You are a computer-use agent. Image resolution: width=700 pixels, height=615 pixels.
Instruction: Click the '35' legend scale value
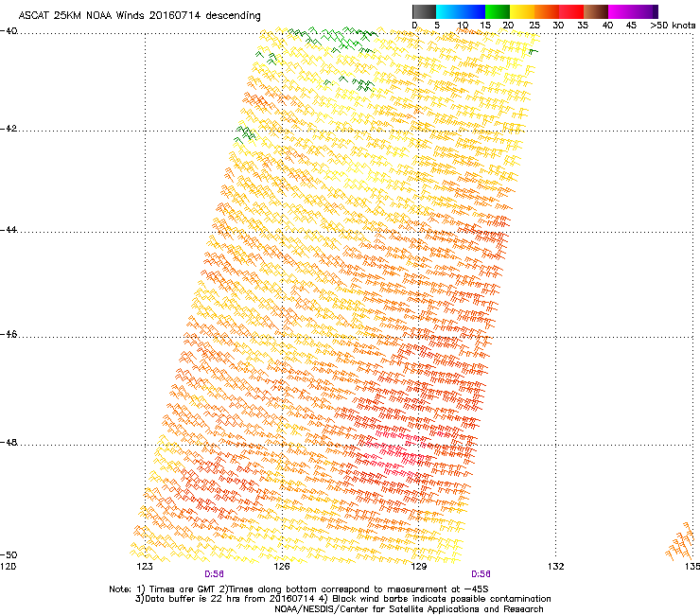[x=583, y=26]
